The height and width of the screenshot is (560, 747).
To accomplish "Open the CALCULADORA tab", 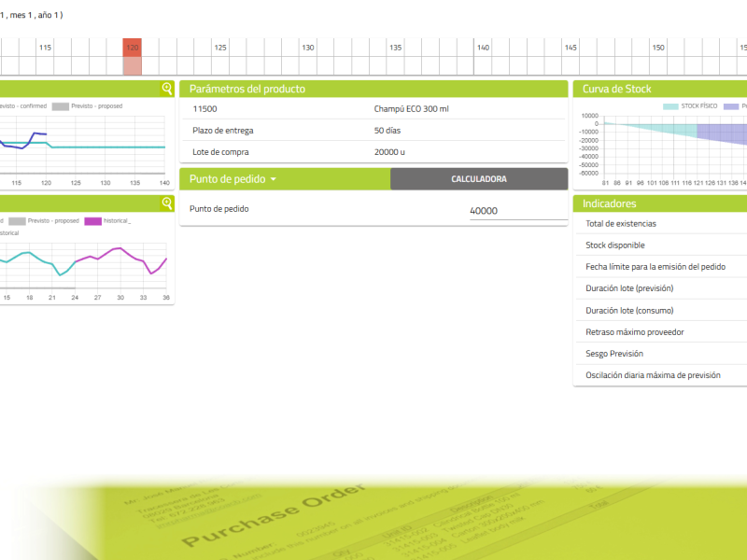I will 479,179.
